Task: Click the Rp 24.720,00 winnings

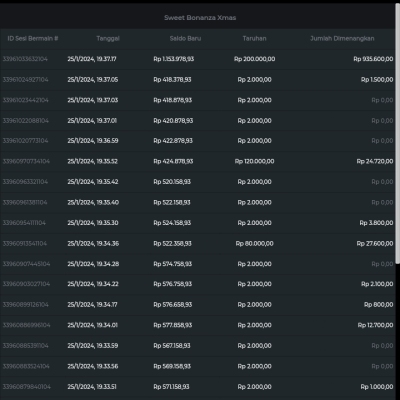Action: click(x=375, y=161)
